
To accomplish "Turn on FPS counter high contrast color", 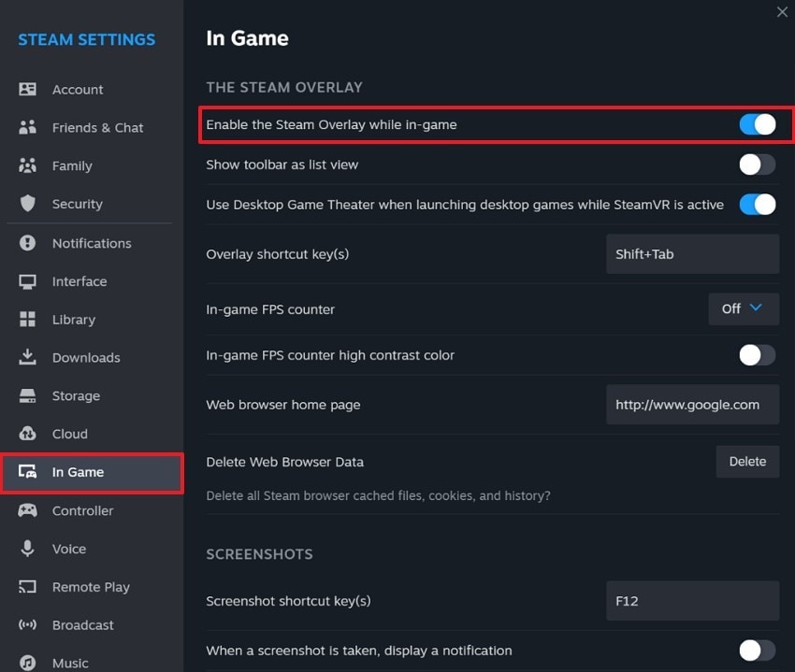I will pyautogui.click(x=757, y=355).
